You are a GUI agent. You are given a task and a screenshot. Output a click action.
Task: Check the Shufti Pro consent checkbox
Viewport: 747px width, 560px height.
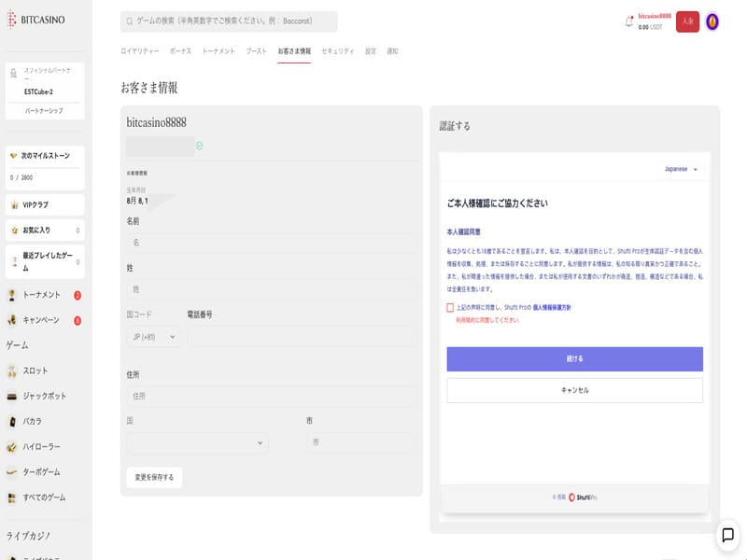(x=450, y=307)
